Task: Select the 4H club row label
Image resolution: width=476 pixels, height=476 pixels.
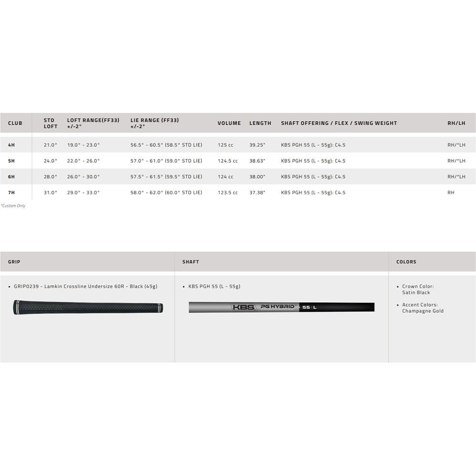Action: coord(11,145)
